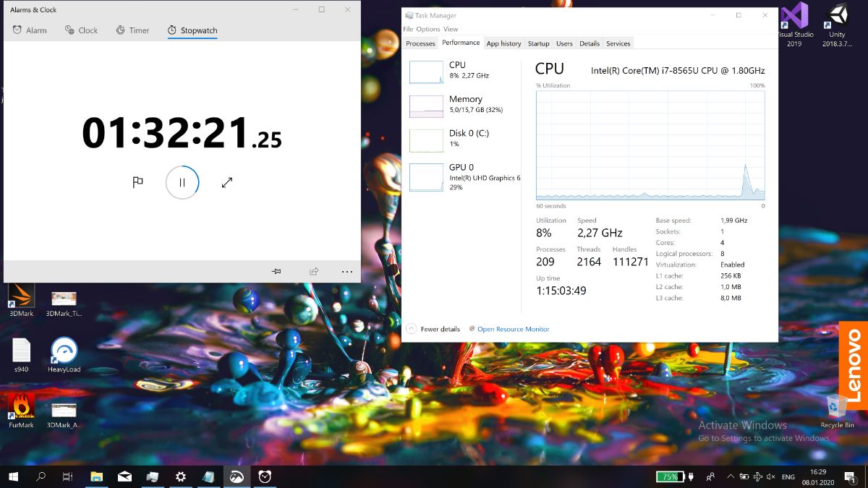The width and height of the screenshot is (868, 488).
Task: Select the Clock tab
Action: click(x=81, y=30)
